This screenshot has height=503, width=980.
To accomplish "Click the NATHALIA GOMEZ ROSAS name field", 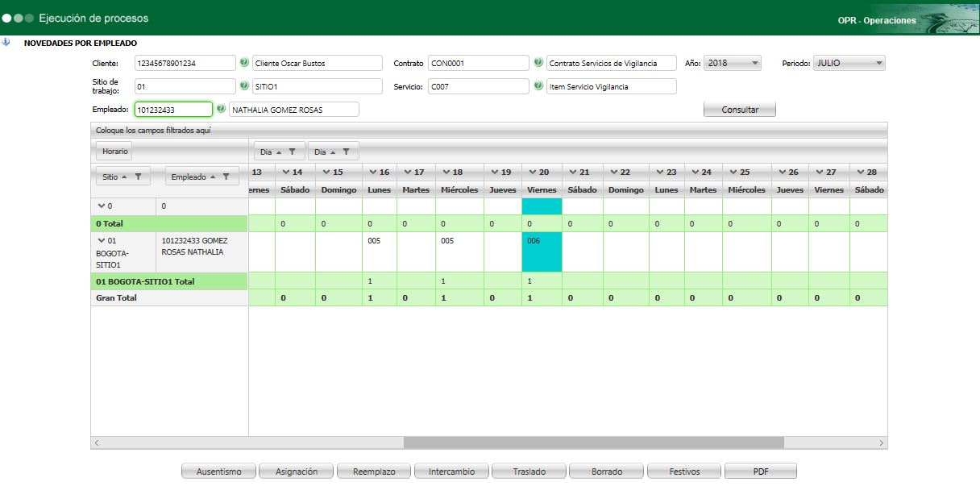I will coord(294,110).
